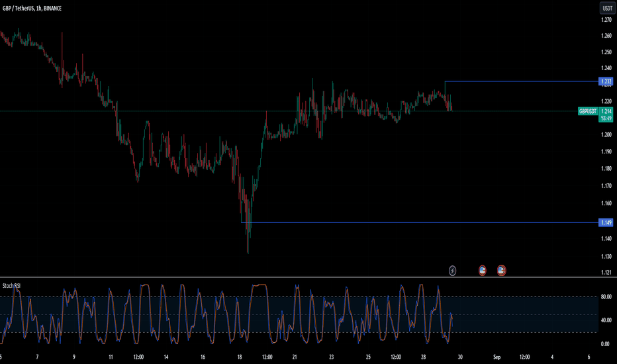617x364 pixels.
Task: Click the 1.240 price axis label
Action: (x=606, y=68)
